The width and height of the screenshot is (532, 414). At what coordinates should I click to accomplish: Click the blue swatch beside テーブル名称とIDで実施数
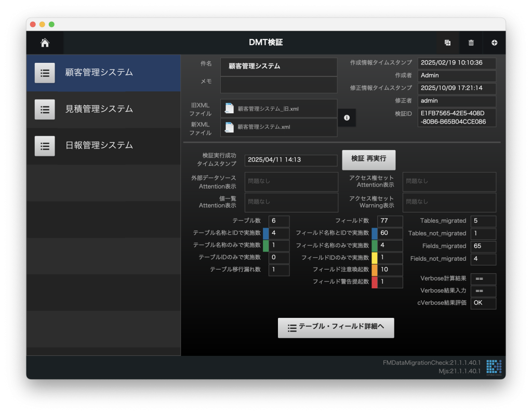(265, 233)
